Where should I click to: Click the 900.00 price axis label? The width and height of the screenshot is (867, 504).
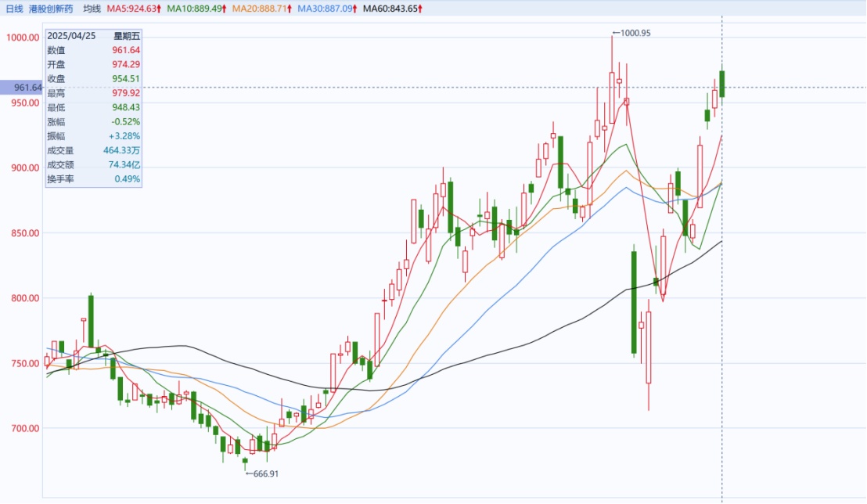[x=26, y=168]
